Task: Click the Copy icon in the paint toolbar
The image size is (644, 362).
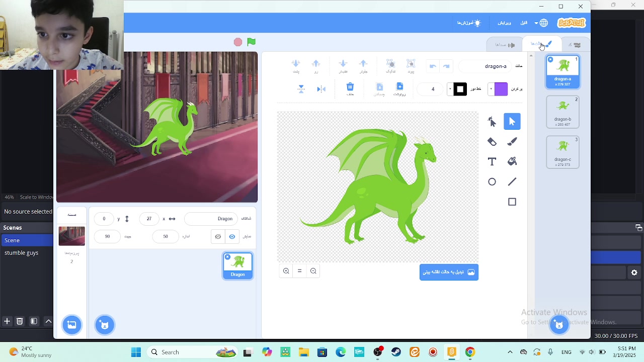Action: pos(399,88)
